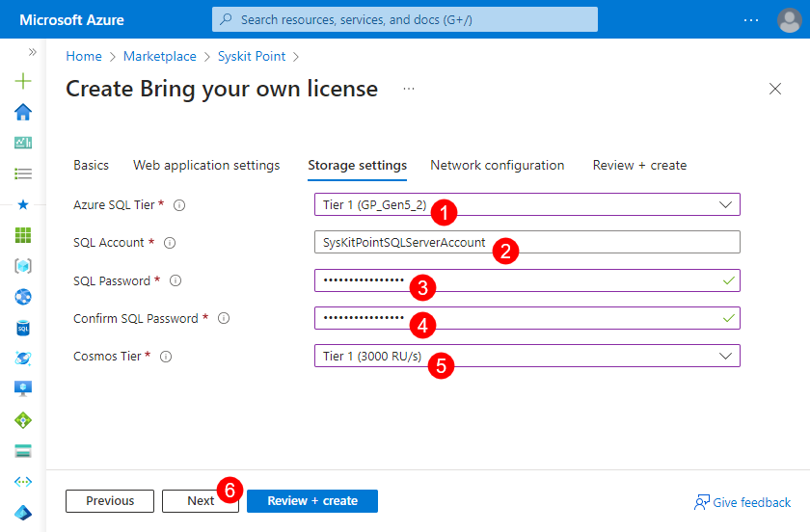Switch to the Basics tab
This screenshot has width=810, height=532.
click(x=91, y=165)
